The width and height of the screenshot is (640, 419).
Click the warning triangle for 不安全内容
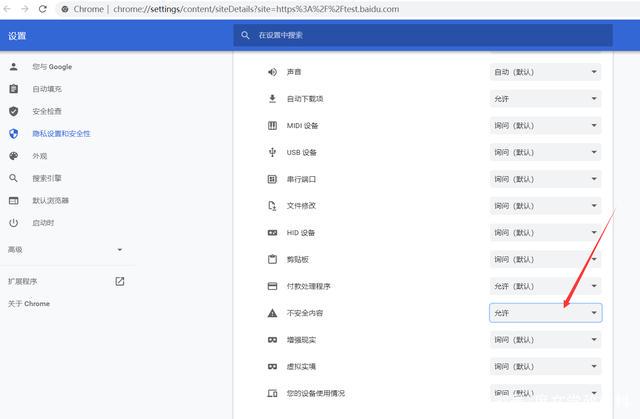[272, 313]
